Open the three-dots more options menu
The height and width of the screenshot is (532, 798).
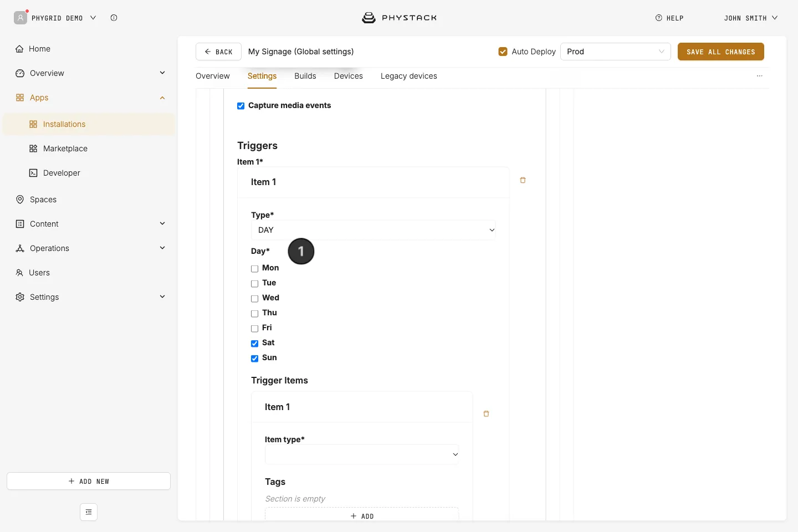coord(760,76)
